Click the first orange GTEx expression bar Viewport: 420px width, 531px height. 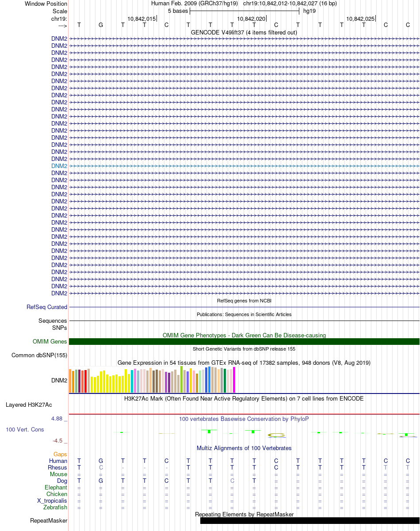[x=70, y=381]
